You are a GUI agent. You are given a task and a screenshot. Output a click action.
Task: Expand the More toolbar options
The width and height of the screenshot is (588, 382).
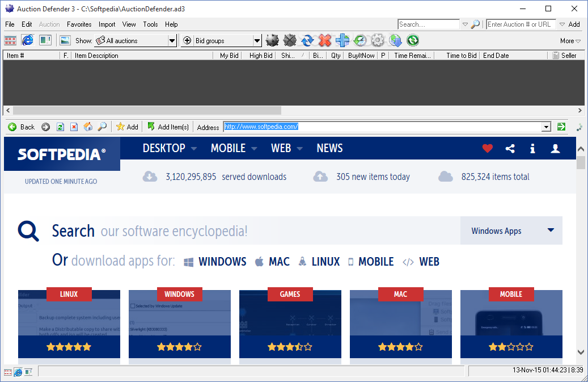coord(570,41)
